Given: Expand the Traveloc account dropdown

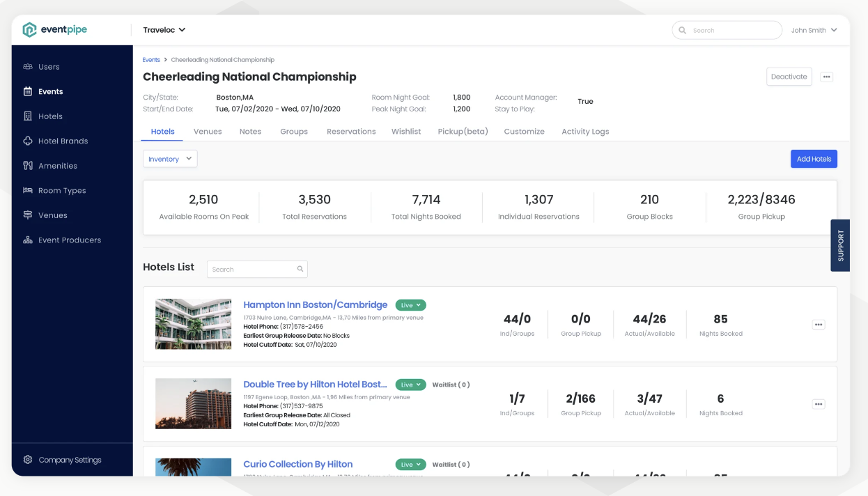Looking at the screenshot, I should point(164,30).
